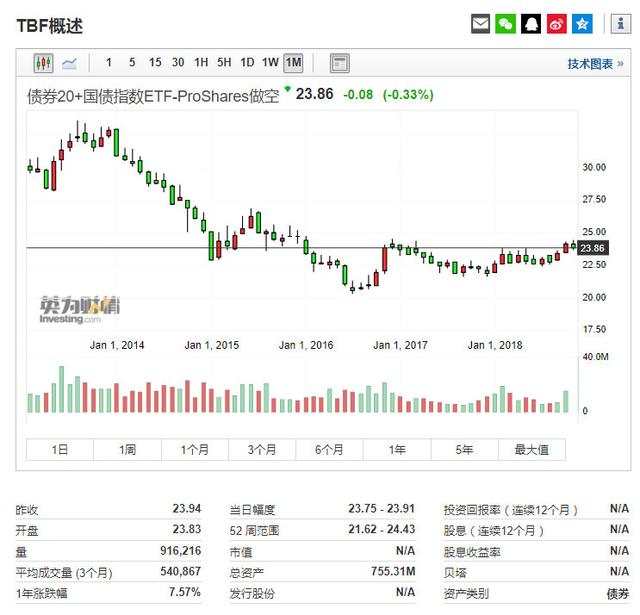The width and height of the screenshot is (640, 615).
Task: Switch to the line chart type
Action: (69, 63)
